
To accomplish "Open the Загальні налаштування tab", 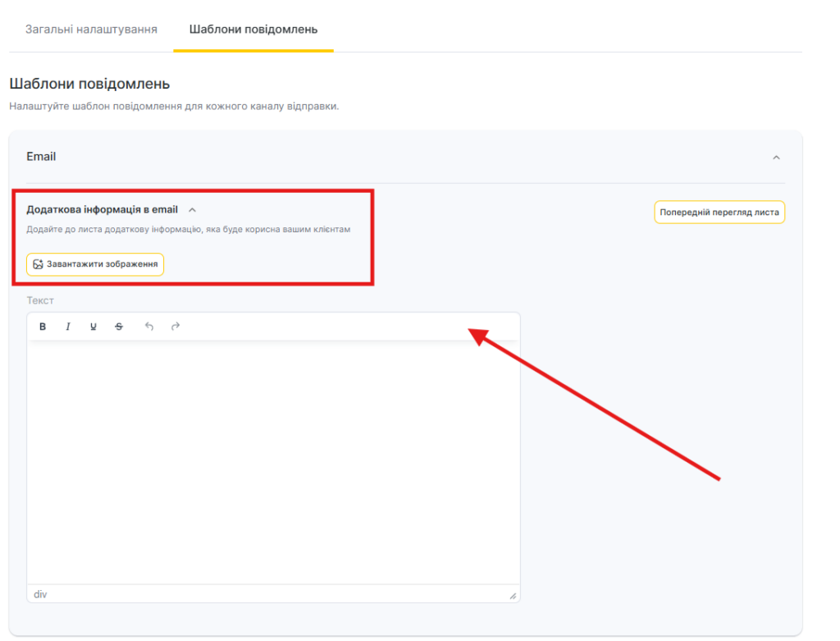I will pyautogui.click(x=91, y=30).
